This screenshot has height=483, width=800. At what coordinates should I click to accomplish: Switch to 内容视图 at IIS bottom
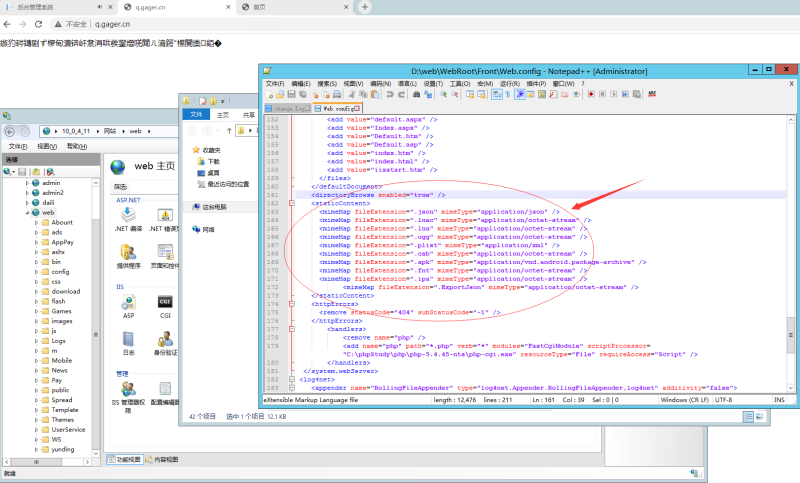click(162, 460)
